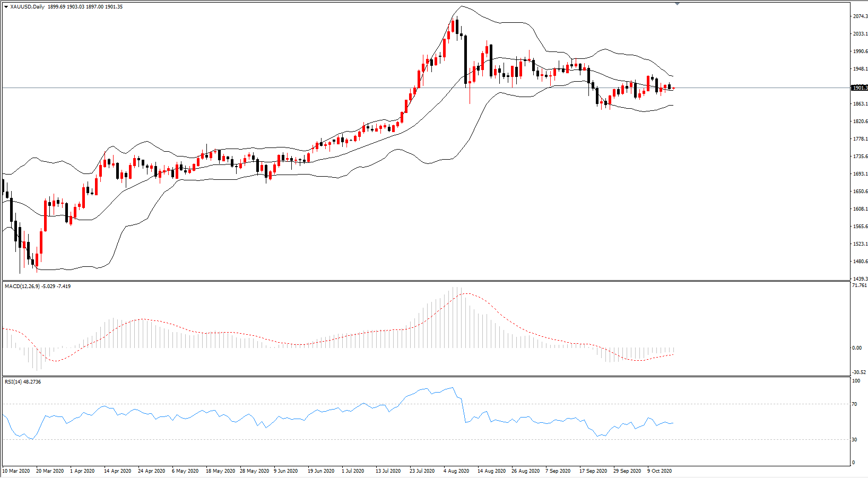This screenshot has height=478, width=868.
Task: Expand the arrow beside XAUUSD,Daily title
Action: [6, 7]
